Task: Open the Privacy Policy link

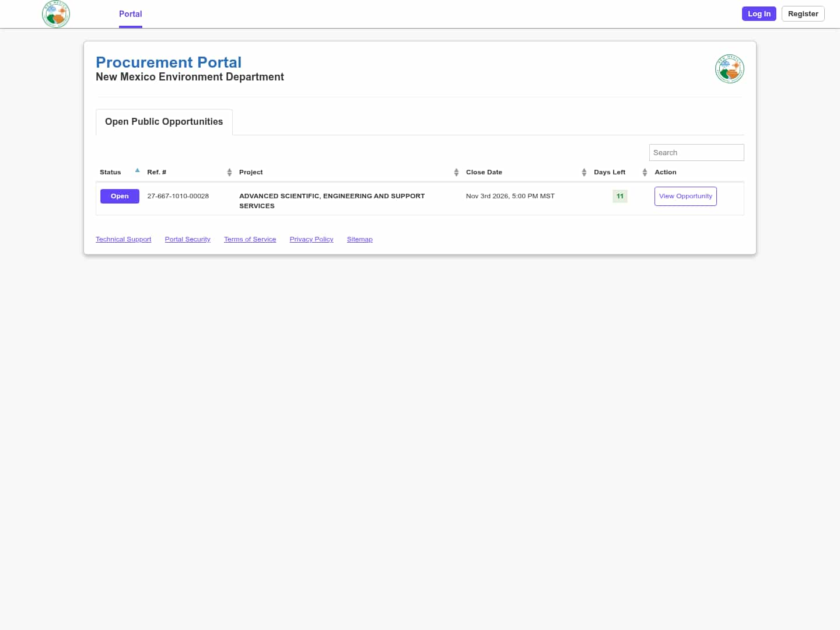Action: click(x=311, y=239)
